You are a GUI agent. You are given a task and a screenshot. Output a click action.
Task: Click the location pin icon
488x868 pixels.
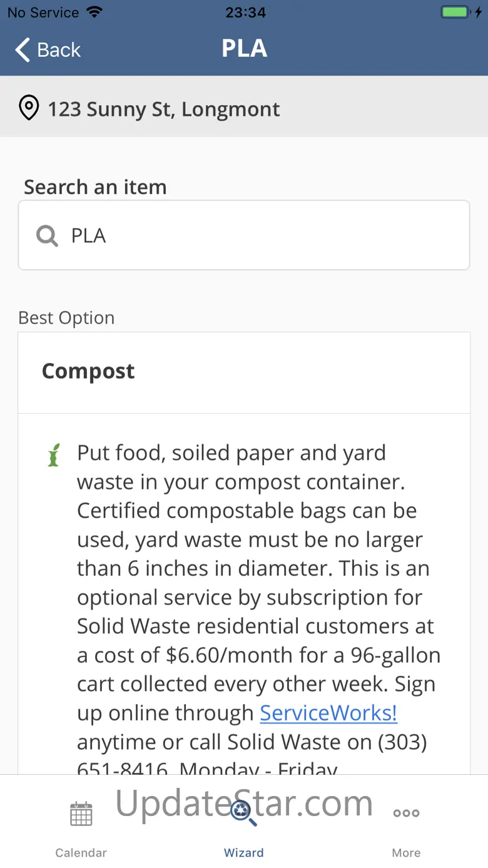28,108
